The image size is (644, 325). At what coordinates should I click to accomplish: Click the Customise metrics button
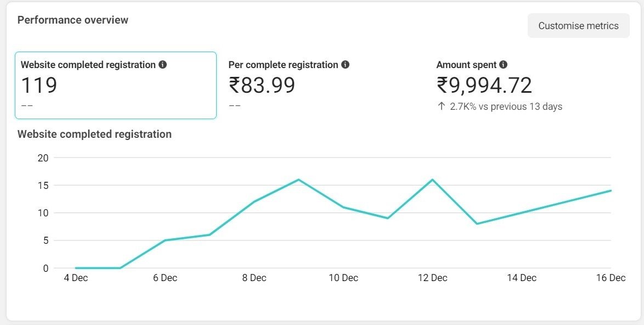pyautogui.click(x=578, y=26)
